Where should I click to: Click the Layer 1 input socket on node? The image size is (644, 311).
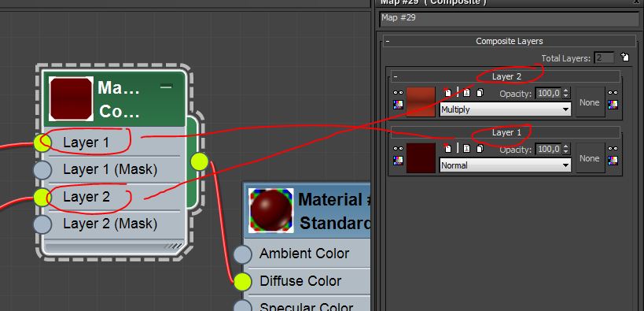[42, 143]
